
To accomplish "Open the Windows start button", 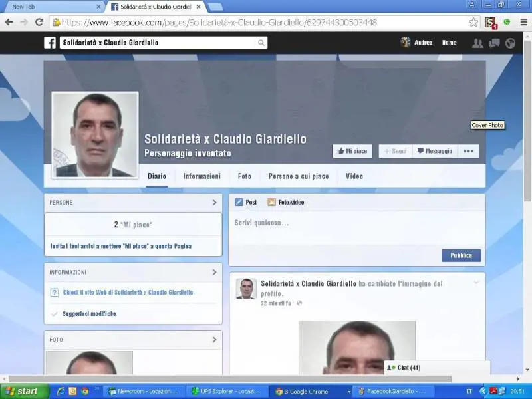I will (x=25, y=391).
